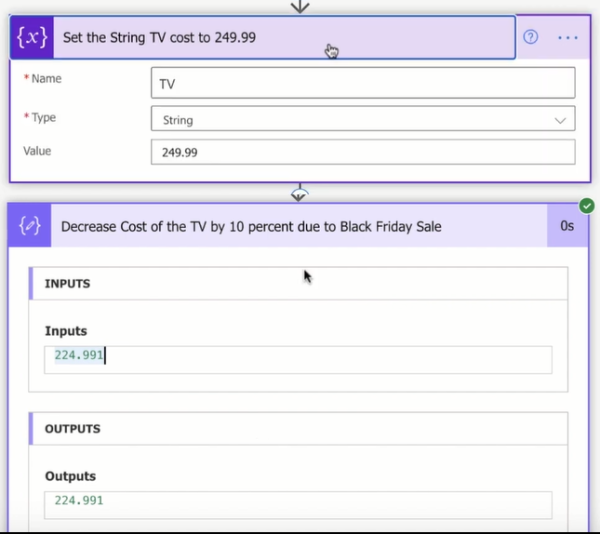Click the variable icon on Set String card
The width and height of the screenshot is (600, 534).
(32, 37)
